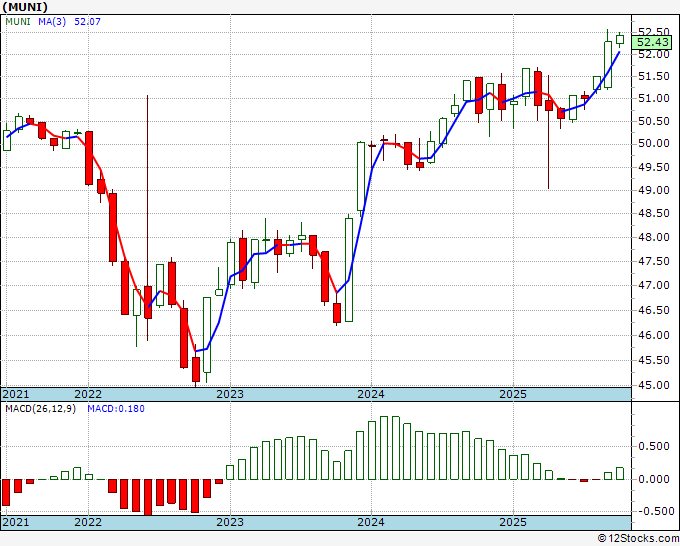Click the MACD(26,12,9) indicator label
The width and height of the screenshot is (680, 546).
point(40,409)
